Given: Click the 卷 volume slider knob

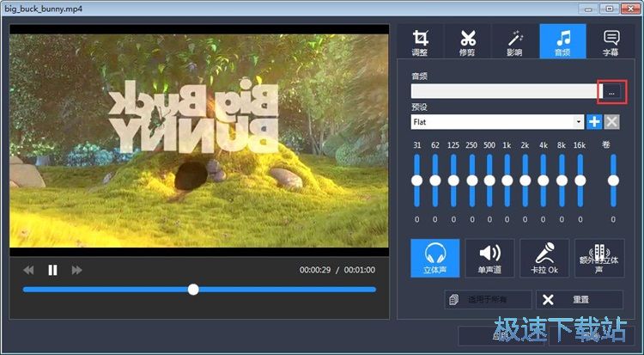Looking at the screenshot, I should point(613,181).
